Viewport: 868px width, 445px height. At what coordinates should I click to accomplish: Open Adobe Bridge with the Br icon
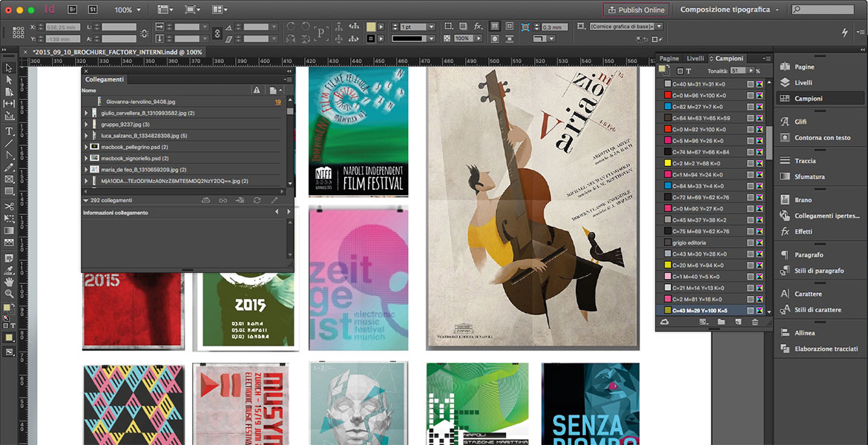[x=72, y=10]
